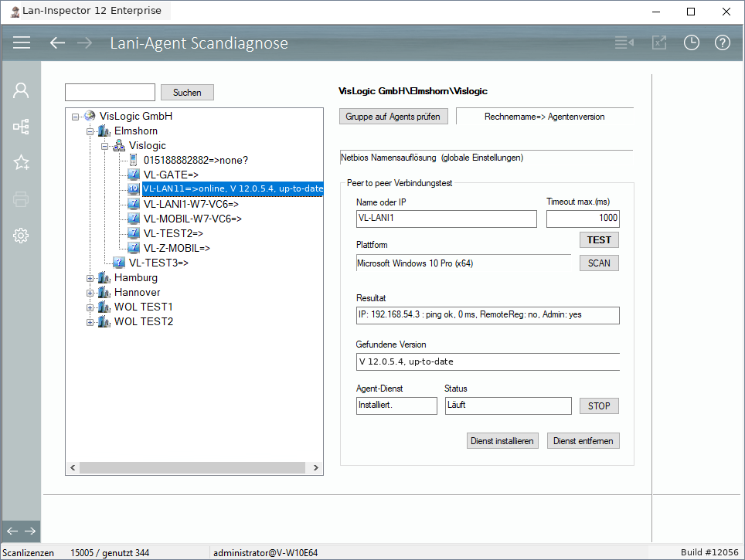Screen dimensions: 745x560
Task: Click the building icon beside Elmshorn
Action: coord(104,131)
